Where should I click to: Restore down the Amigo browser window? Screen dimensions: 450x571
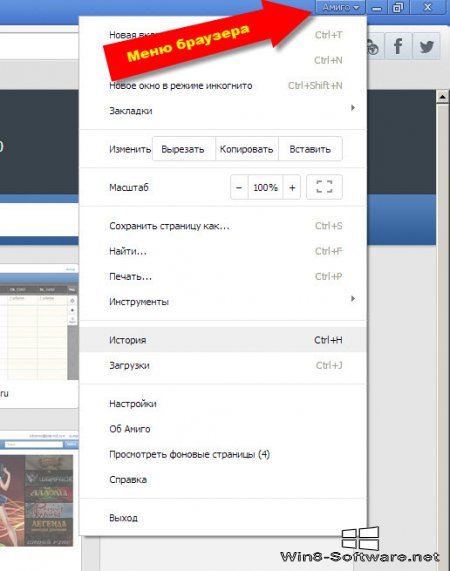pos(398,7)
